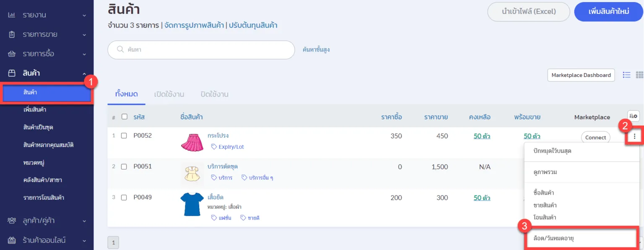Image resolution: width=644 pixels, height=250 pixels.
Task: Expand the ลูกค้า/คู่ค้า sidebar menu
Action: coord(46,221)
